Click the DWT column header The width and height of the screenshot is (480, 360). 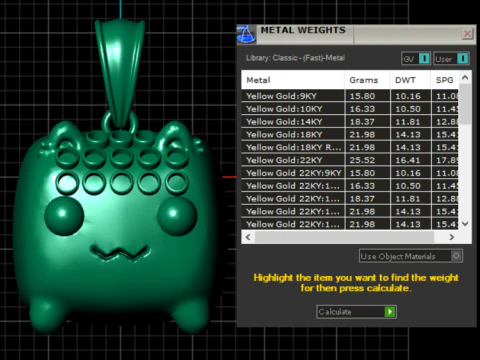pos(410,80)
